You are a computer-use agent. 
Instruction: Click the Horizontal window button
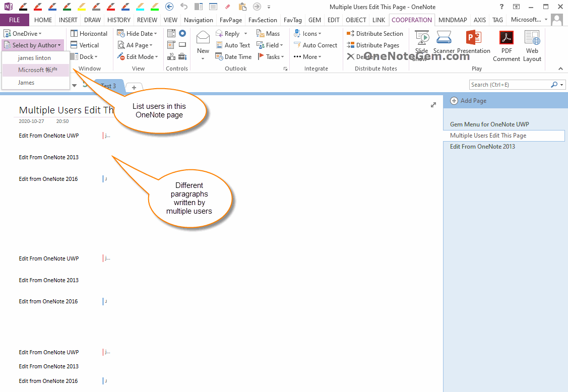[89, 34]
